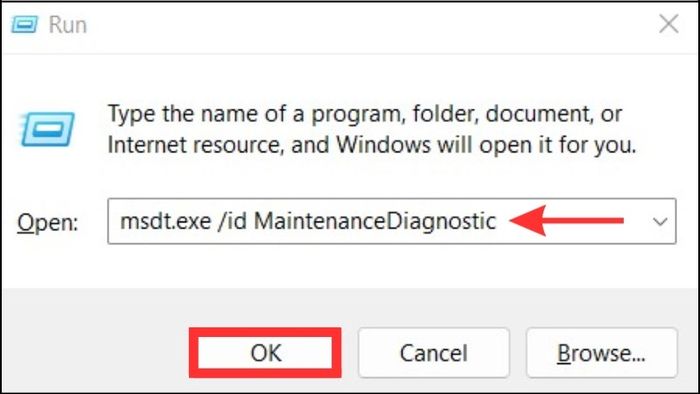The height and width of the screenshot is (394, 700).
Task: Click the "Open:" label
Action: pyautogui.click(x=47, y=222)
